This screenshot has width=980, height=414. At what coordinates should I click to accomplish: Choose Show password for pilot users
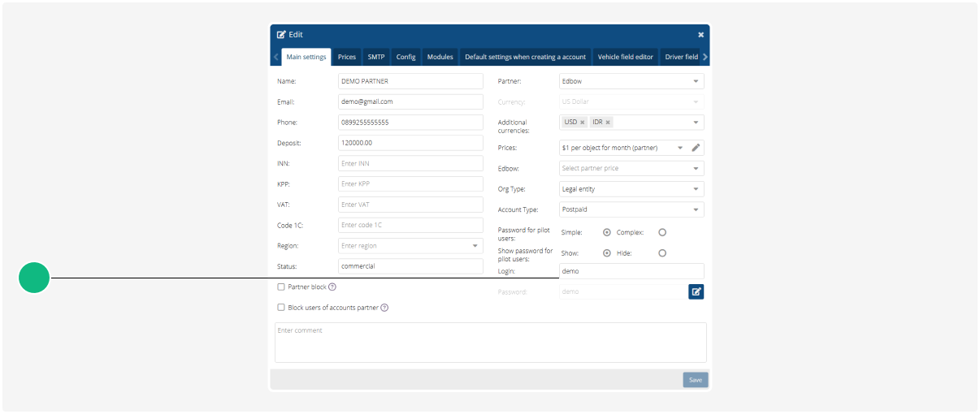[607, 253]
